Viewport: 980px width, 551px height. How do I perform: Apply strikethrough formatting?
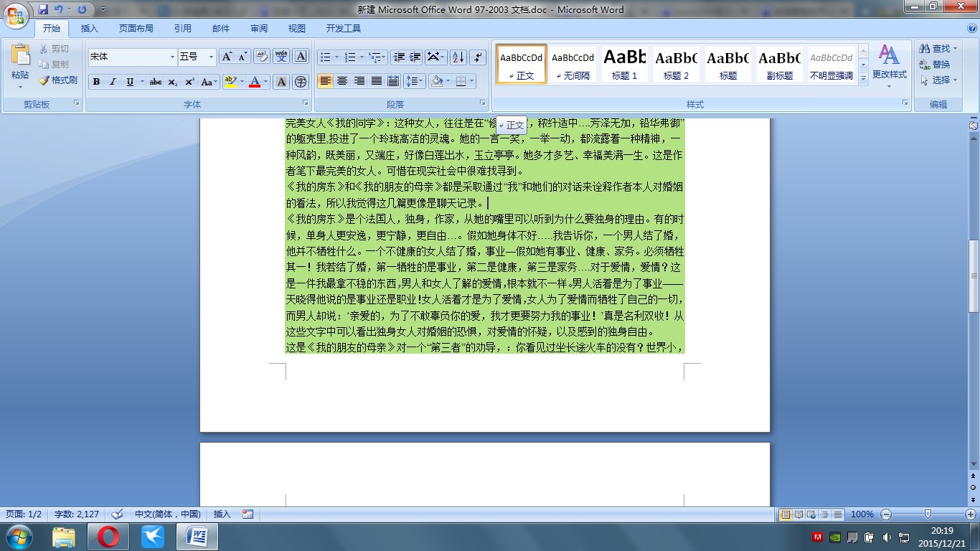click(156, 82)
